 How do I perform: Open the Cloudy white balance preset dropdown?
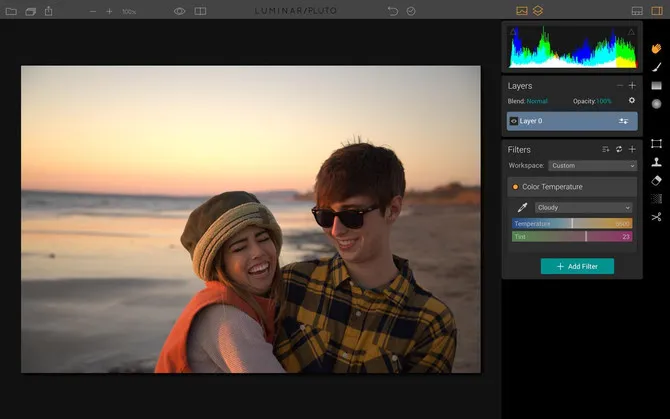point(583,207)
